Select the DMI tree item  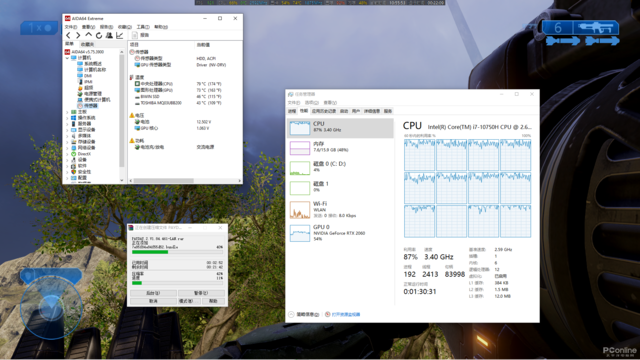click(x=85, y=76)
